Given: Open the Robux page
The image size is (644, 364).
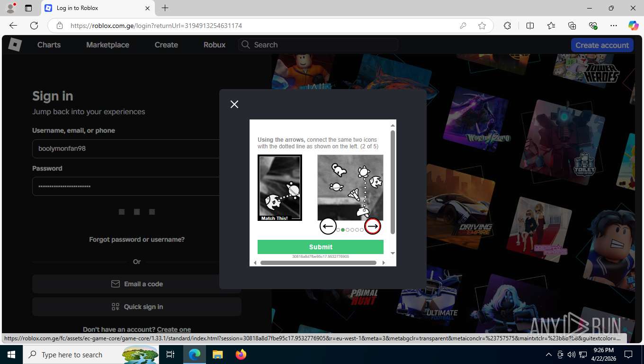Looking at the screenshot, I should pos(215,45).
